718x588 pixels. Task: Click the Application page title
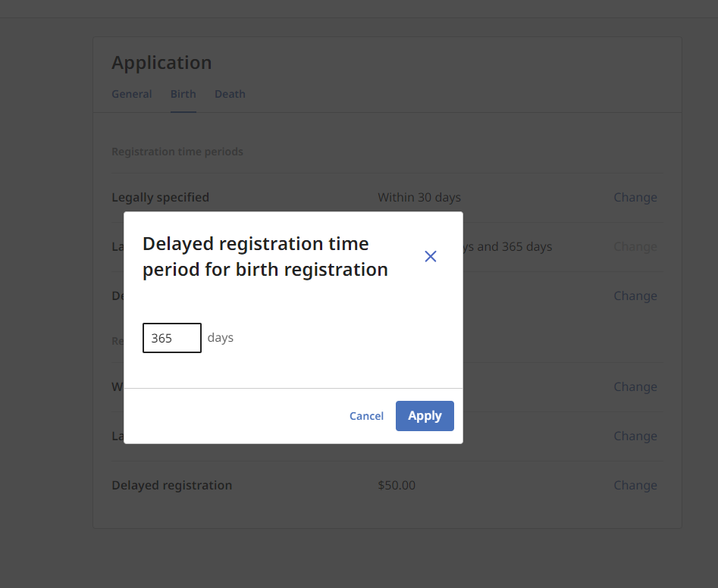pyautogui.click(x=161, y=63)
